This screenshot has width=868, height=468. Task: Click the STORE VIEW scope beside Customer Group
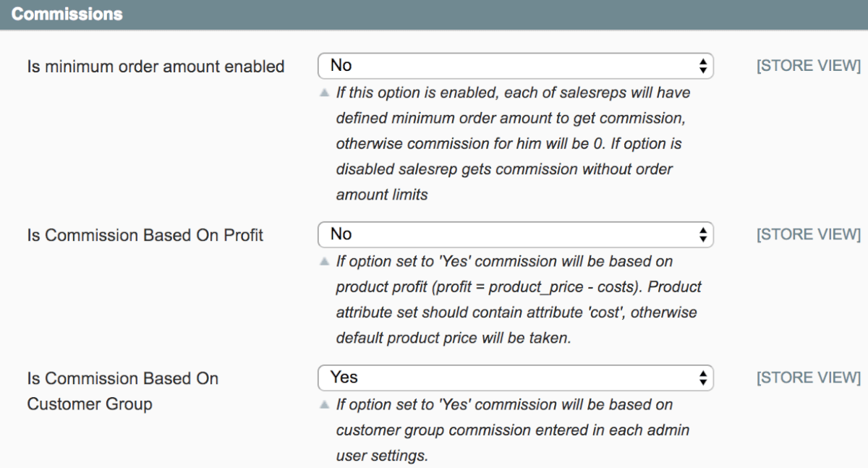tap(808, 378)
